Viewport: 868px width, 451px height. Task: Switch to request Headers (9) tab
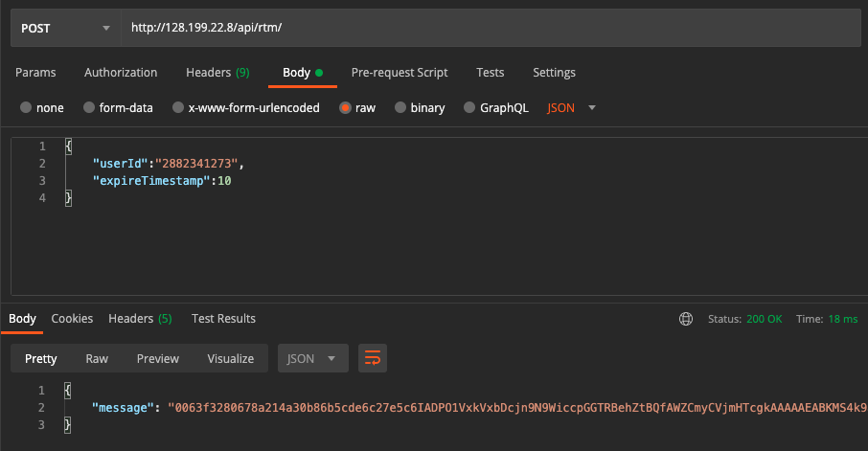coord(217,73)
